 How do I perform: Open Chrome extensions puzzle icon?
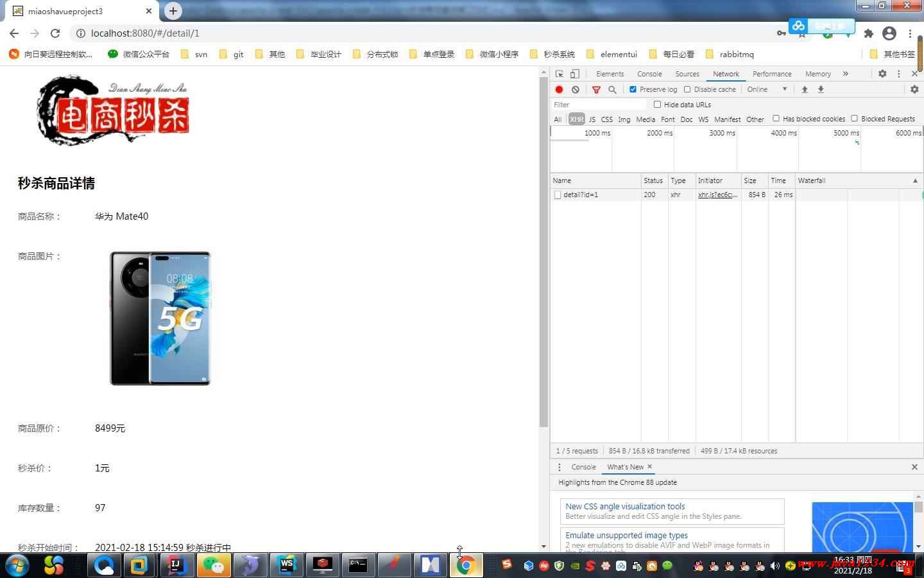click(x=869, y=33)
